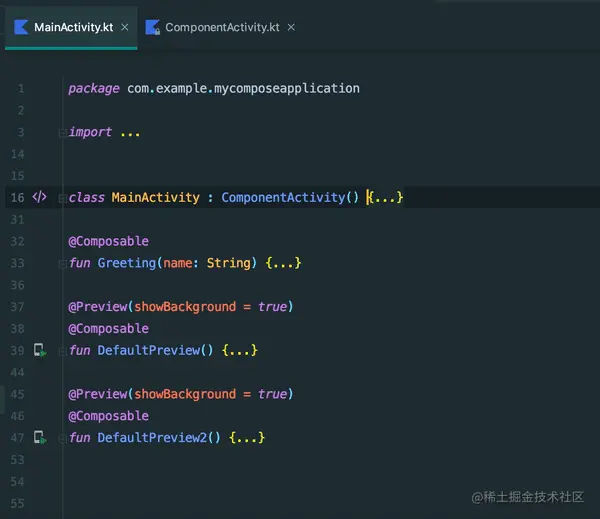600x519 pixels.
Task: Click line number 55 in the gutter
Action: 17,503
